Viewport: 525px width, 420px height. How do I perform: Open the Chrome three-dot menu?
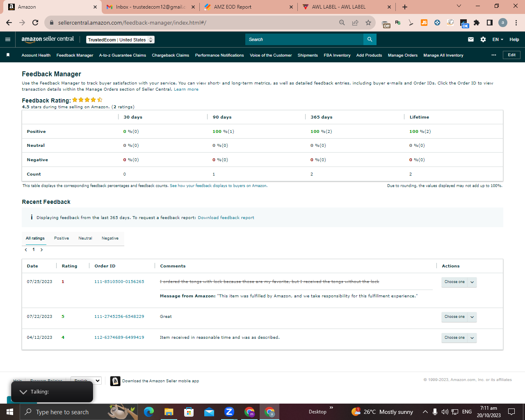[x=516, y=23]
